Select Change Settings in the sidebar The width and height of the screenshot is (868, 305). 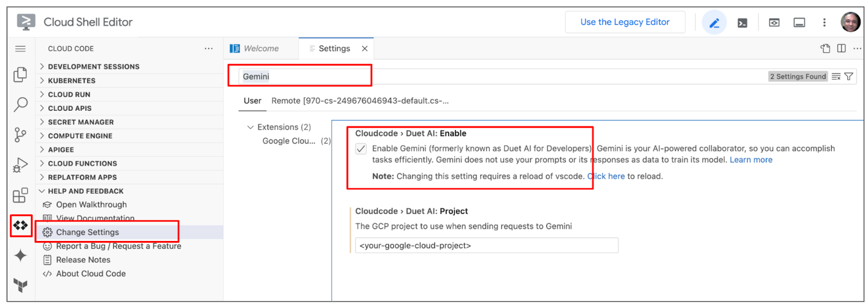(x=87, y=232)
